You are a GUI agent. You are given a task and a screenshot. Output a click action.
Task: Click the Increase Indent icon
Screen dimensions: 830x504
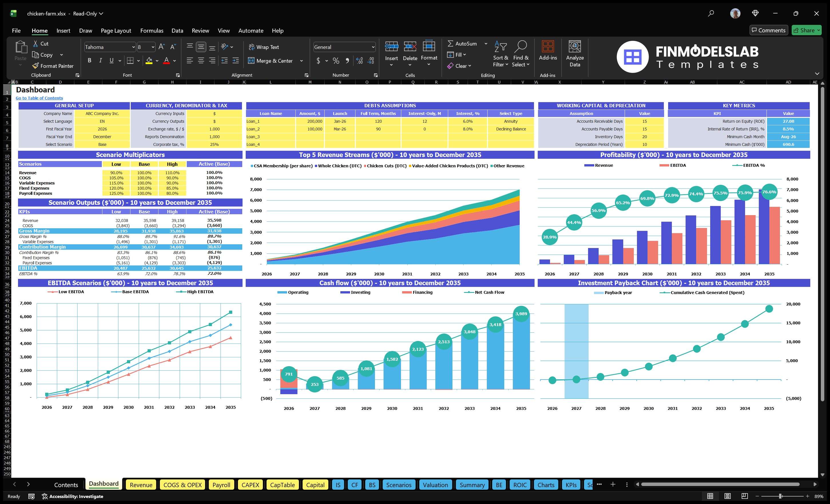(x=236, y=61)
